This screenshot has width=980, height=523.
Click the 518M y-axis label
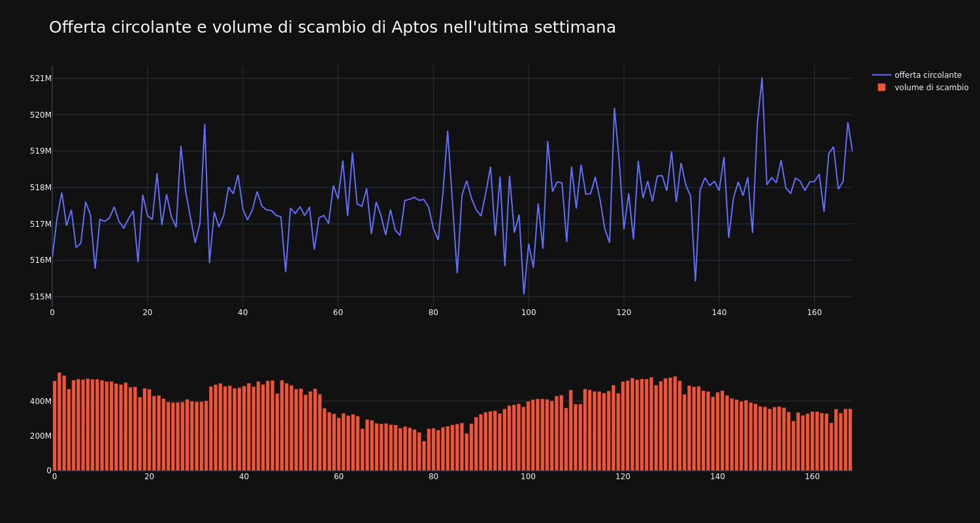point(41,188)
